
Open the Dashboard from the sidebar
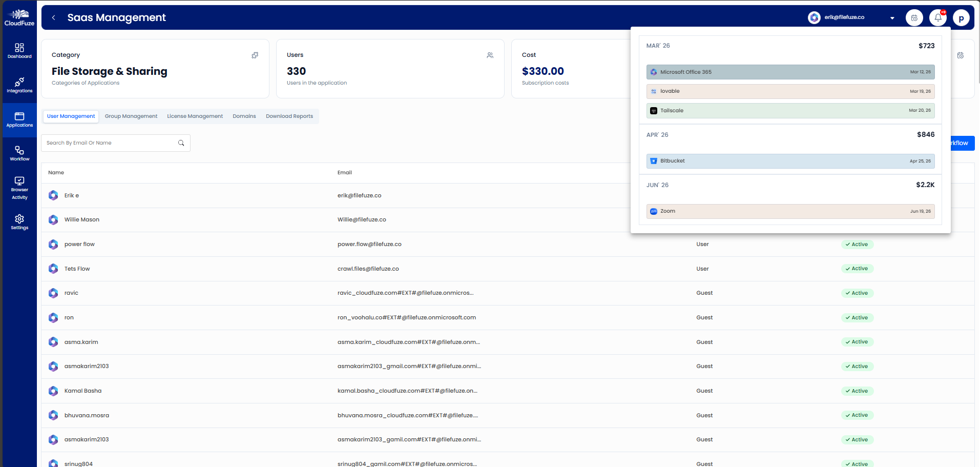pos(19,50)
